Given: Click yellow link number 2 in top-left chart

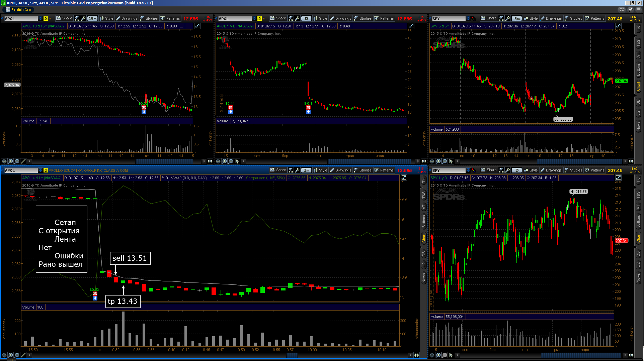Looking at the screenshot, I should [x=46, y=18].
